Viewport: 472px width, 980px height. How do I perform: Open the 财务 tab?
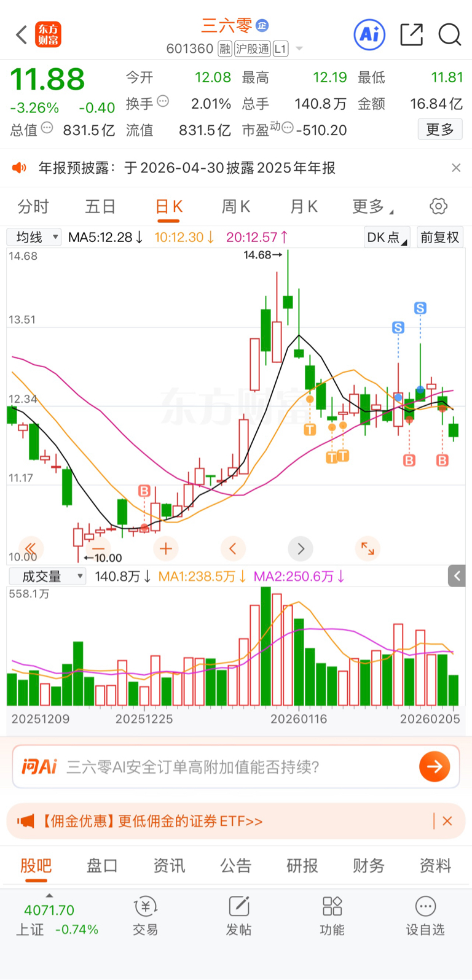click(369, 866)
